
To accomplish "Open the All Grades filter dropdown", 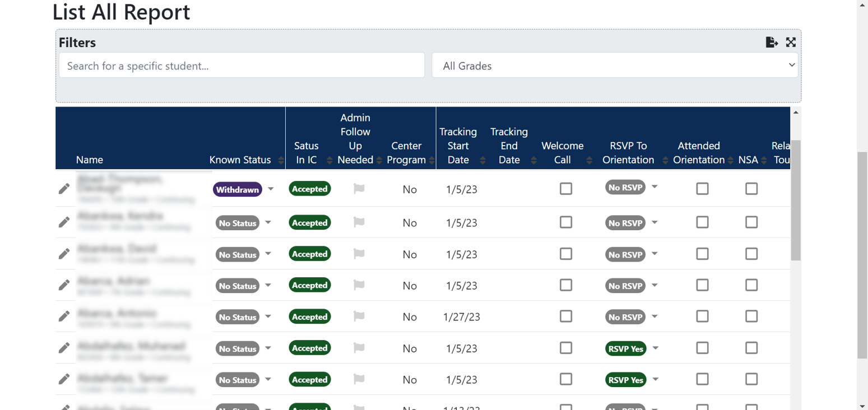I will [x=615, y=66].
